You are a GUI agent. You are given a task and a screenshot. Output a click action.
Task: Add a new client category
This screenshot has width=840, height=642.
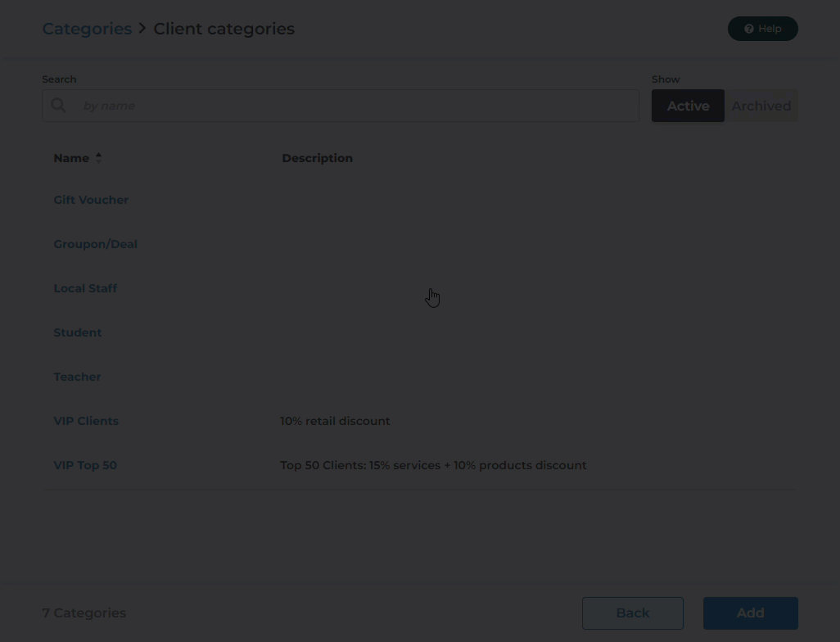[751, 613]
